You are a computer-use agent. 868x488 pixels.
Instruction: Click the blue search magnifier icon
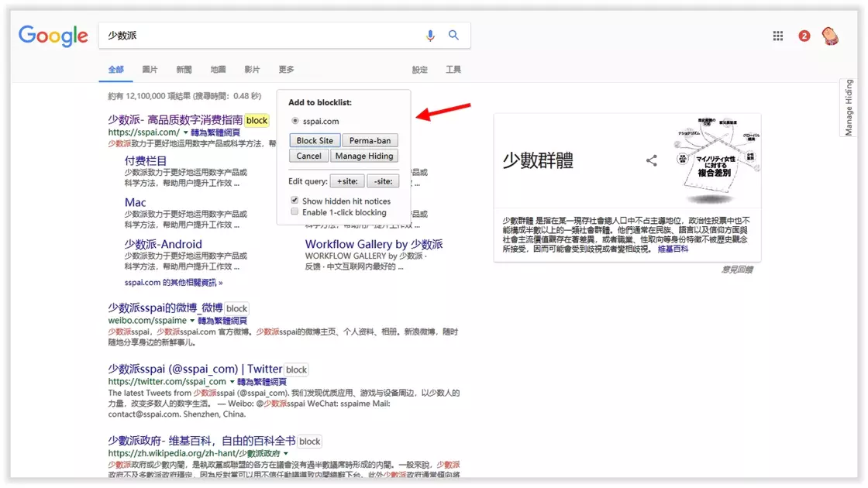[454, 36]
